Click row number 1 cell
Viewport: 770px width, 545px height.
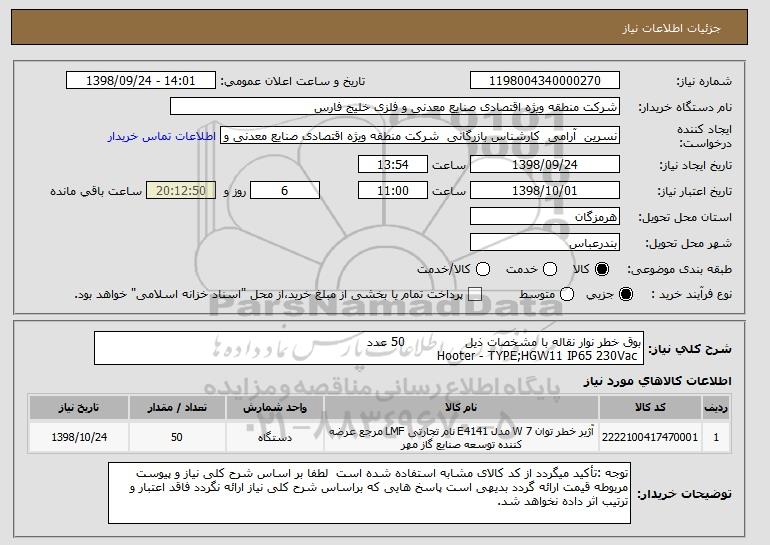pyautogui.click(x=716, y=437)
